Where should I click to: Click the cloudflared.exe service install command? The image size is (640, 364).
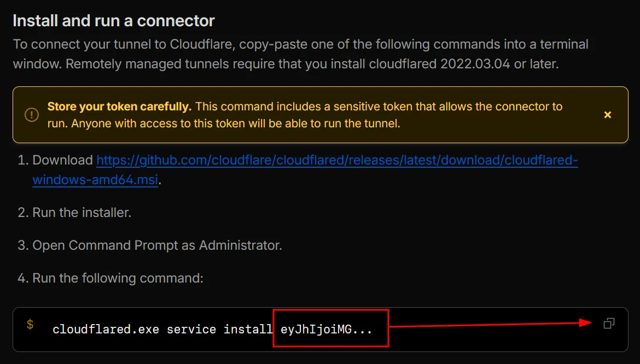point(161,329)
